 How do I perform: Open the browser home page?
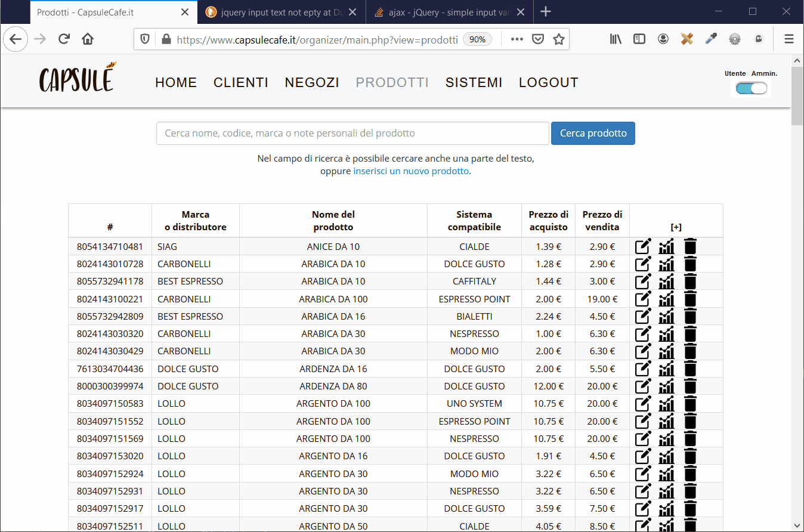[x=88, y=39]
